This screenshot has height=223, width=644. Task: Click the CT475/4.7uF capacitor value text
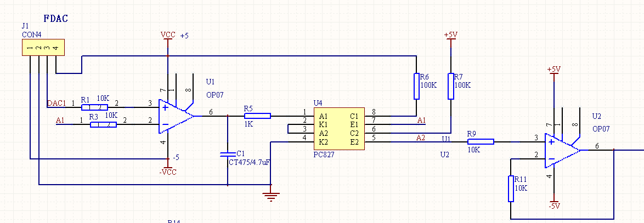[249, 162]
